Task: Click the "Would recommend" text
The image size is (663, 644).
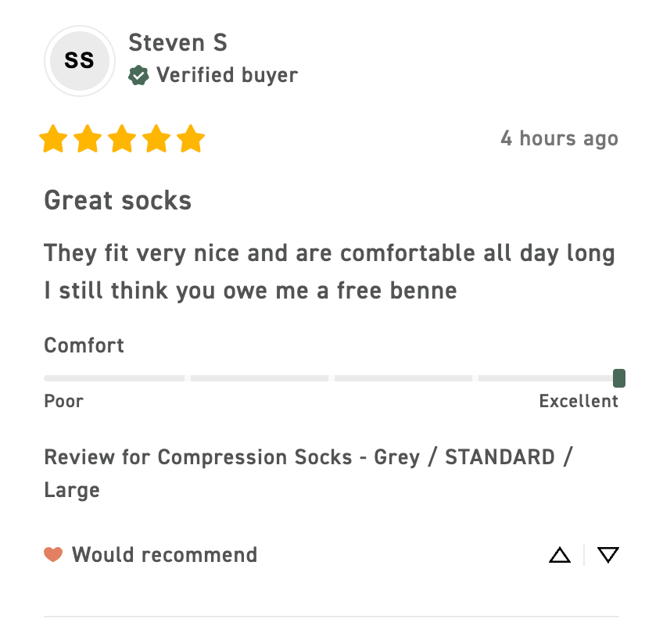Action: pyautogui.click(x=165, y=555)
